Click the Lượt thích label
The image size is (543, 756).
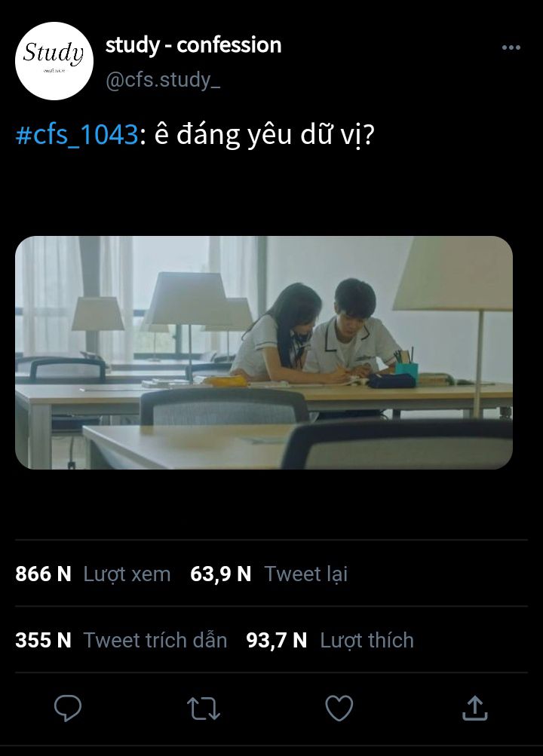coord(367,640)
